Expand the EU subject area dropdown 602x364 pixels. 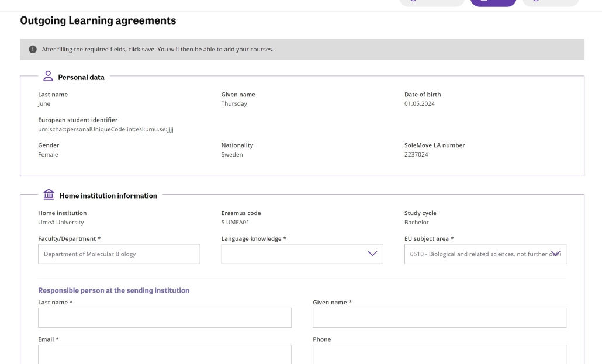(x=485, y=254)
